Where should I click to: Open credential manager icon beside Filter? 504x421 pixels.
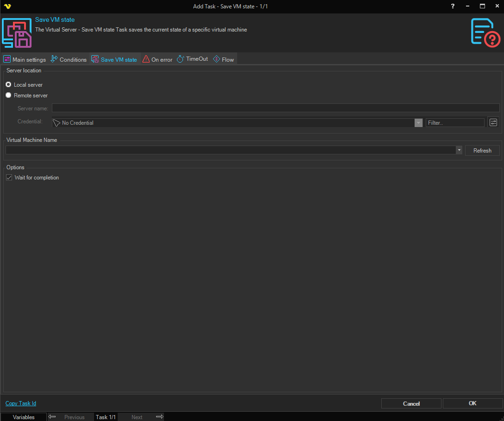[493, 122]
